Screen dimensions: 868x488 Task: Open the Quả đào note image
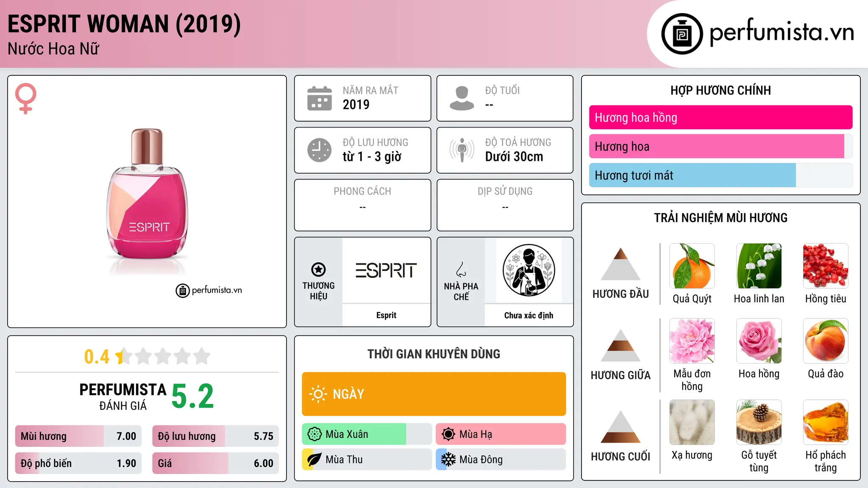click(826, 341)
